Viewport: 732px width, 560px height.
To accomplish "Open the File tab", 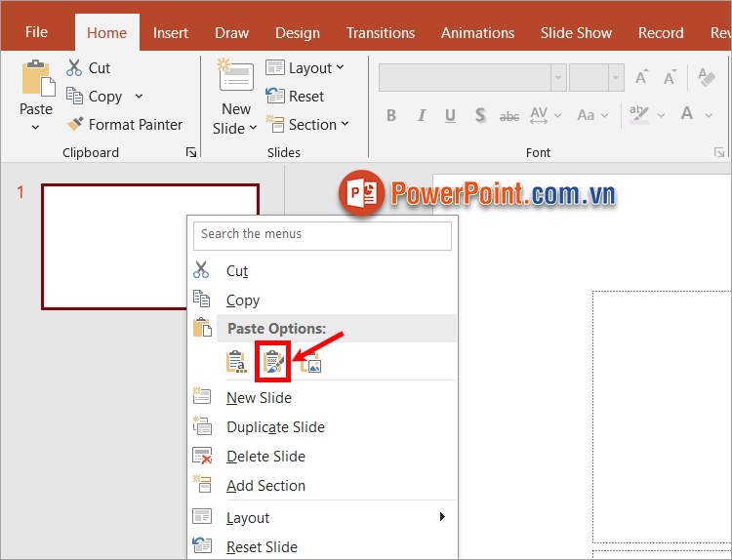I will click(36, 32).
